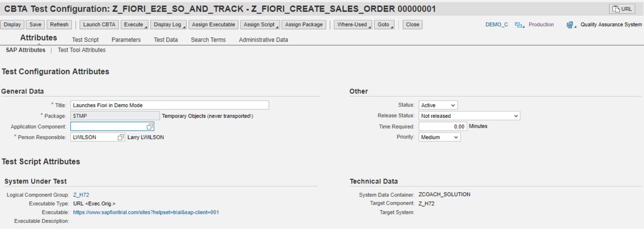This screenshot has height=229, width=644.
Task: Copy the URL with the URL button
Action: [622, 9]
